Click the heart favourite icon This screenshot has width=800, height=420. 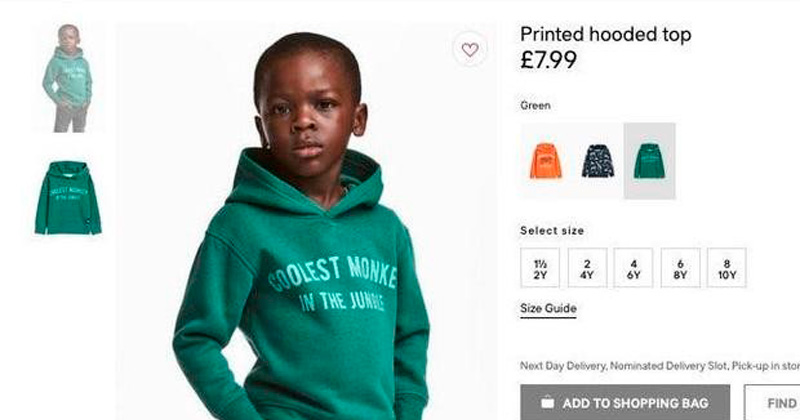470,49
